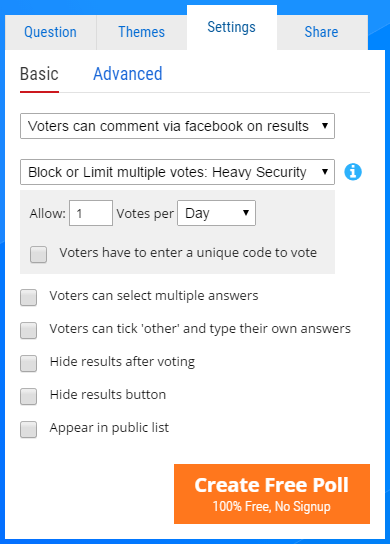Switch to Advanced settings
390x544 pixels.
[128, 74]
